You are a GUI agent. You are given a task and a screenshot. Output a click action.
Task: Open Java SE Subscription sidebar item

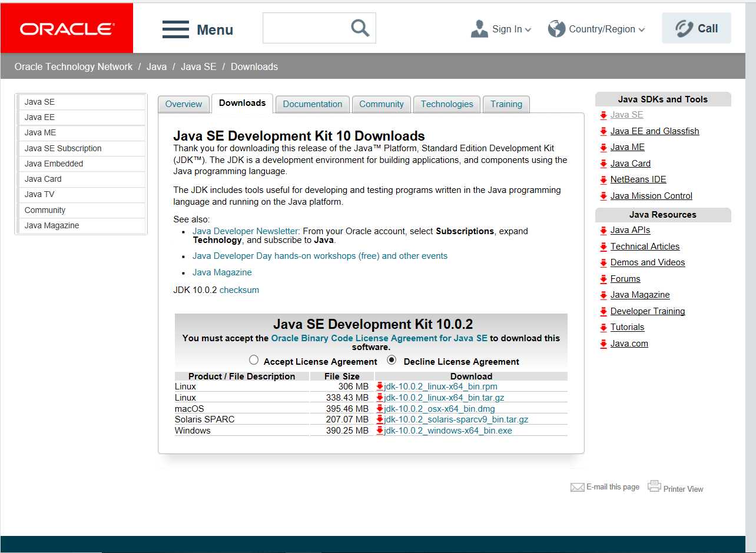pyautogui.click(x=82, y=148)
